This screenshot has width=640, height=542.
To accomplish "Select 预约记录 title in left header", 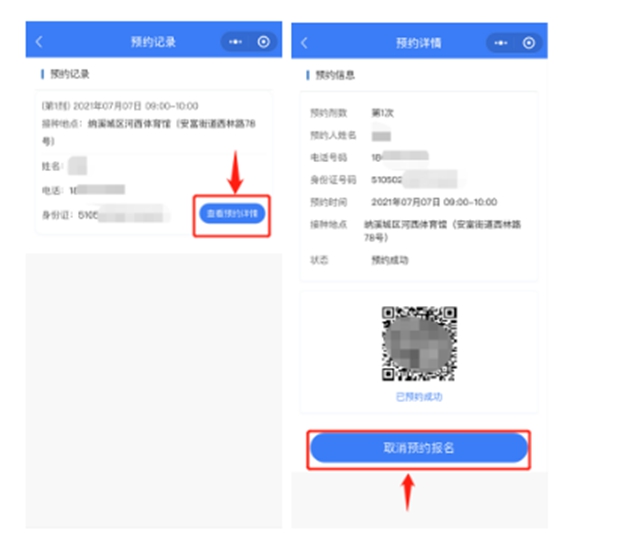I will (x=153, y=42).
